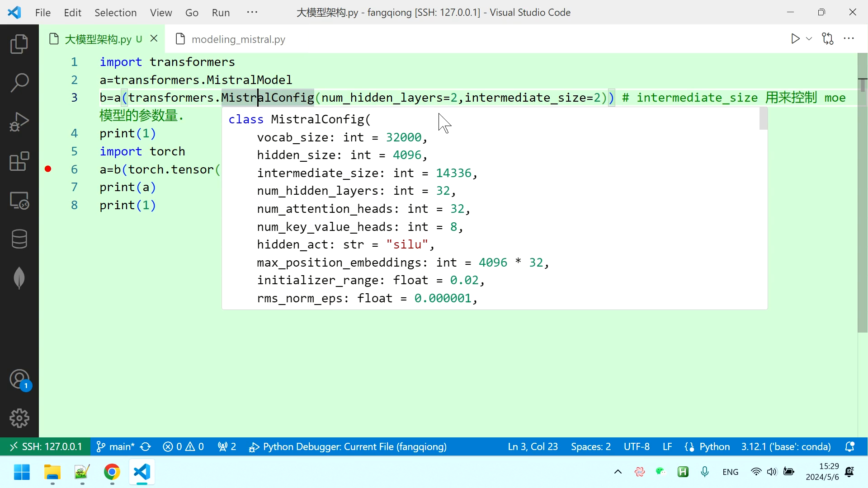
Task: Open the Manage gear icon
Action: point(19,418)
